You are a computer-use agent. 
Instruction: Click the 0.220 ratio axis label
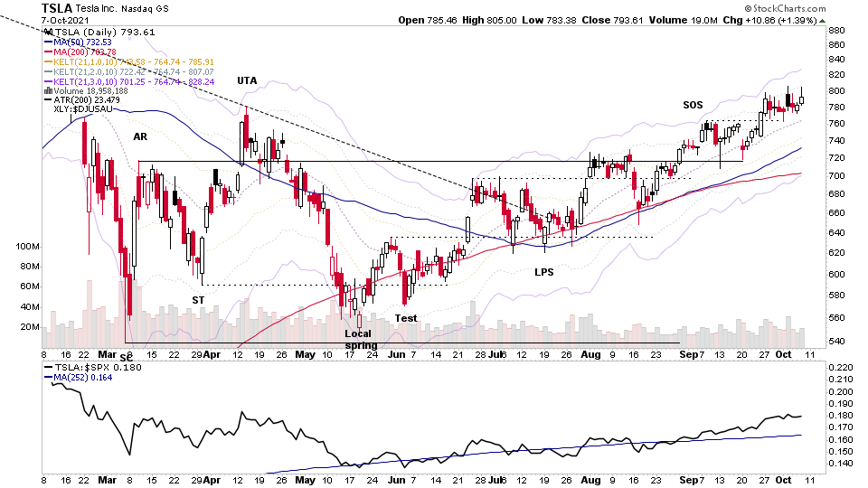point(840,368)
